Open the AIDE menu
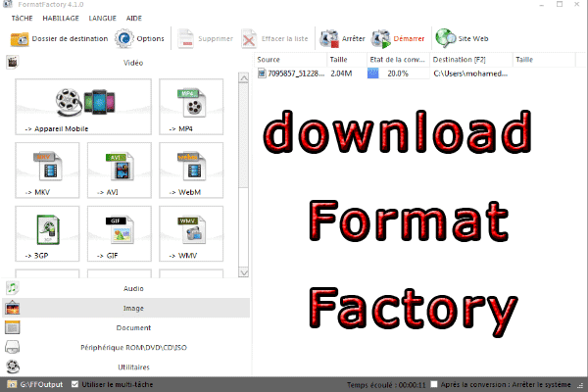Screen dimensions: 588x392 click(x=134, y=18)
